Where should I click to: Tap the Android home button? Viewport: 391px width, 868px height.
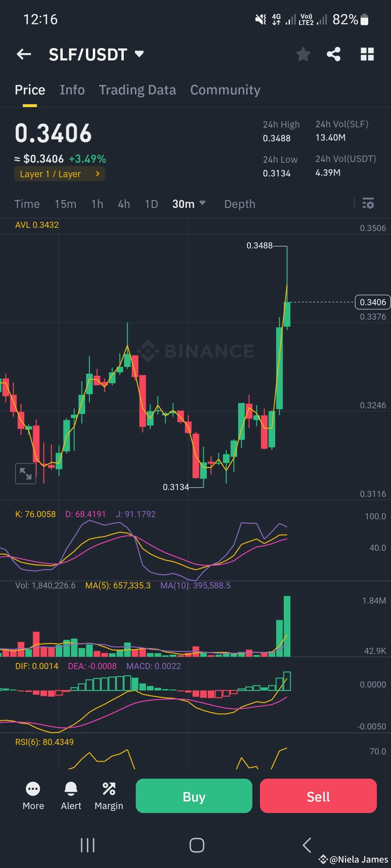click(195, 845)
